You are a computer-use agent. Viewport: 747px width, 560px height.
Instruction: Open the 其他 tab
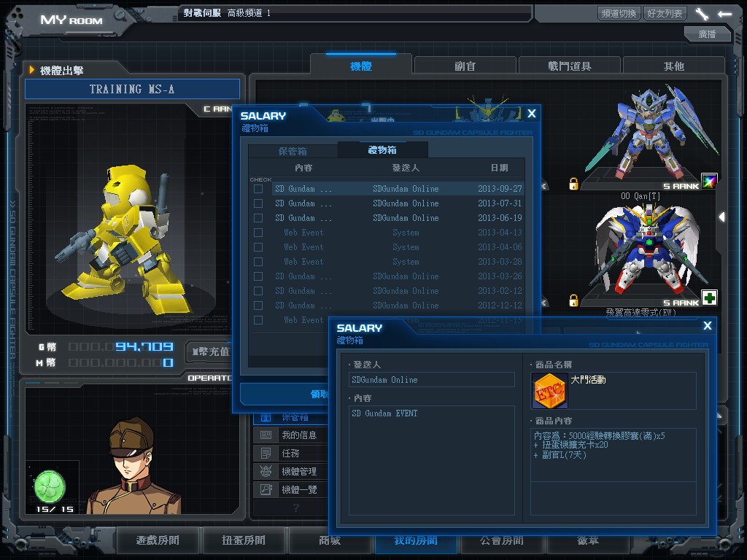pos(673,66)
